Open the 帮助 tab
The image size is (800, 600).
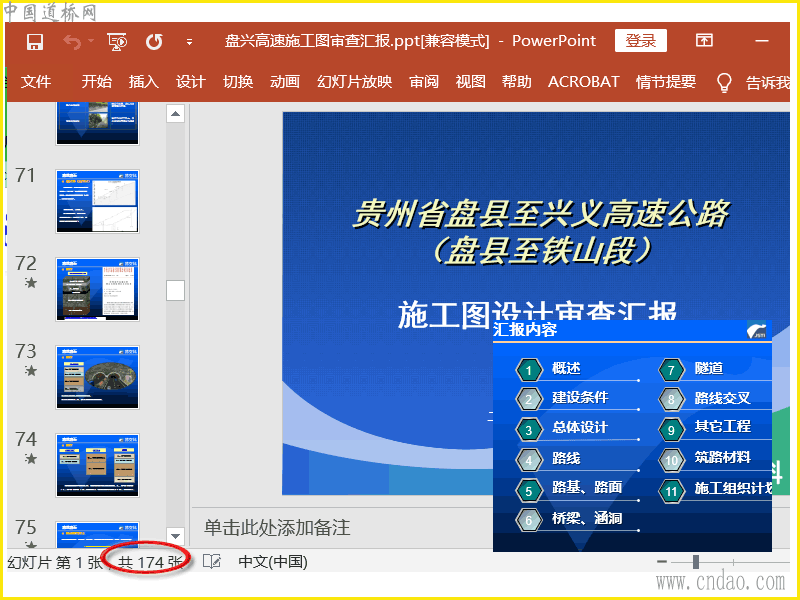[516, 82]
